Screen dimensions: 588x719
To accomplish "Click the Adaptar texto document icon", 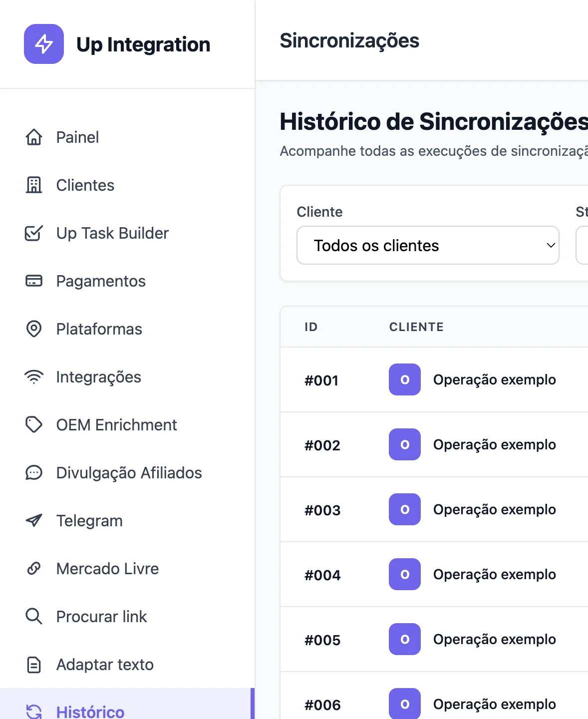I will click(x=34, y=664).
